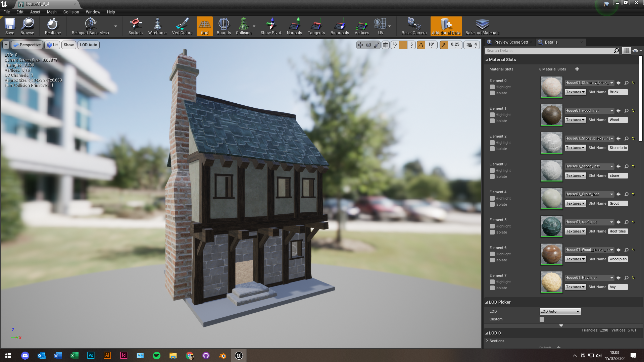Switch to Preview Scene Settings tab

click(511, 42)
